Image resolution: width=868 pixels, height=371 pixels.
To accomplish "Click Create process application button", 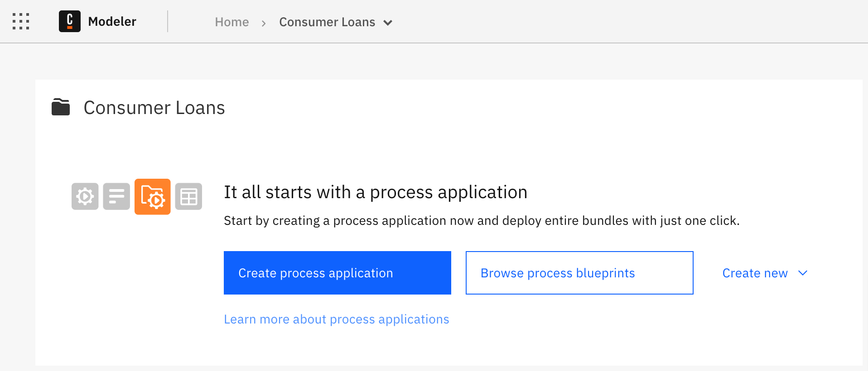I will (338, 273).
